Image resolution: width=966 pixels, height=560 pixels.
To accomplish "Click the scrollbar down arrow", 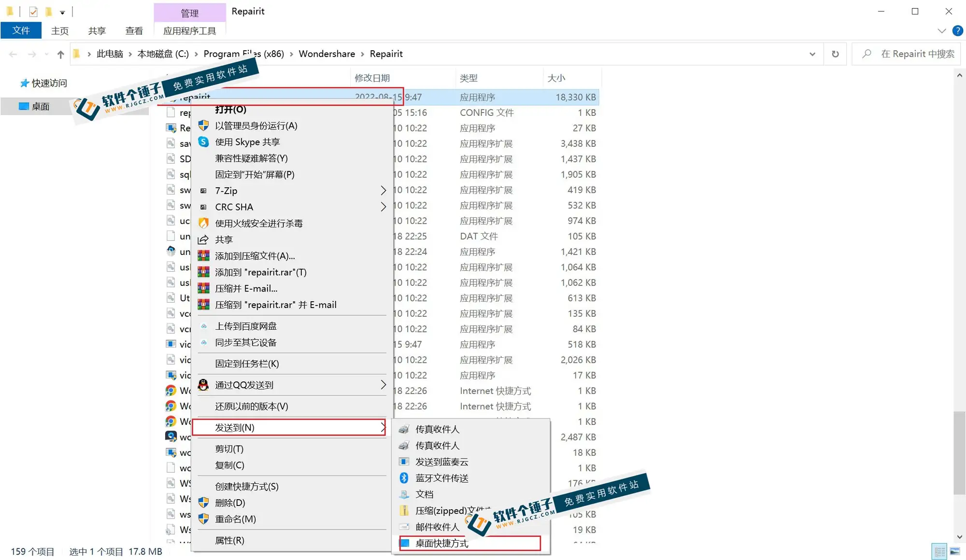I will [x=959, y=537].
